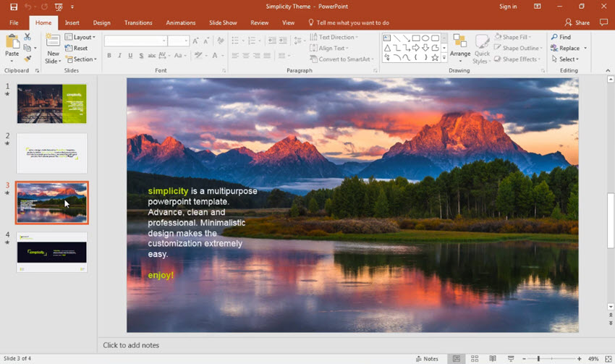Start Slide Show from status bar icon

(511, 358)
